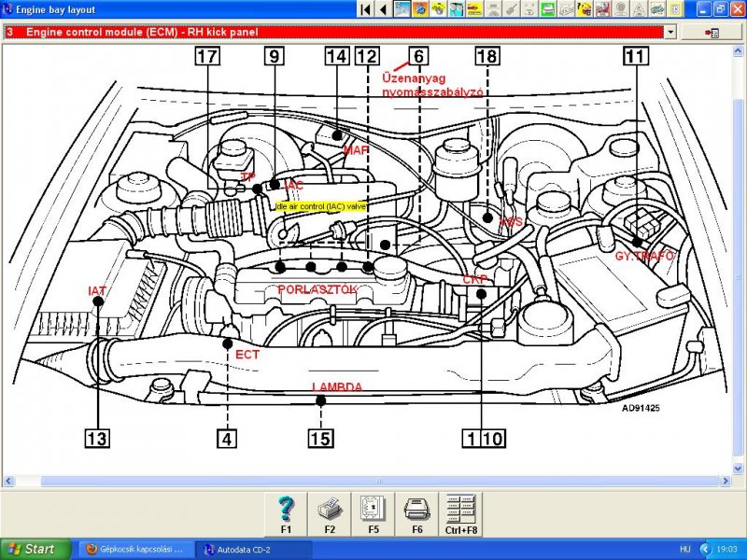The height and width of the screenshot is (560, 747).
Task: Go back with the left arrow icon
Action: point(383,9)
